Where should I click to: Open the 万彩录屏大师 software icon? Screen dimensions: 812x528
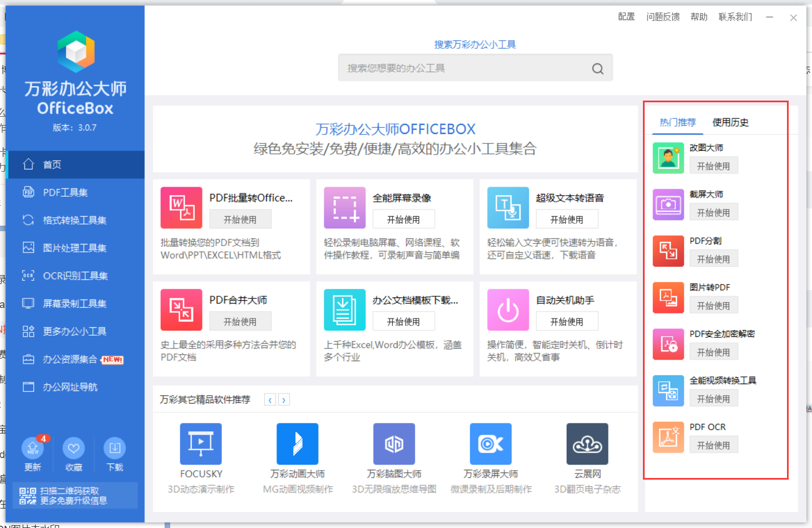coord(491,444)
